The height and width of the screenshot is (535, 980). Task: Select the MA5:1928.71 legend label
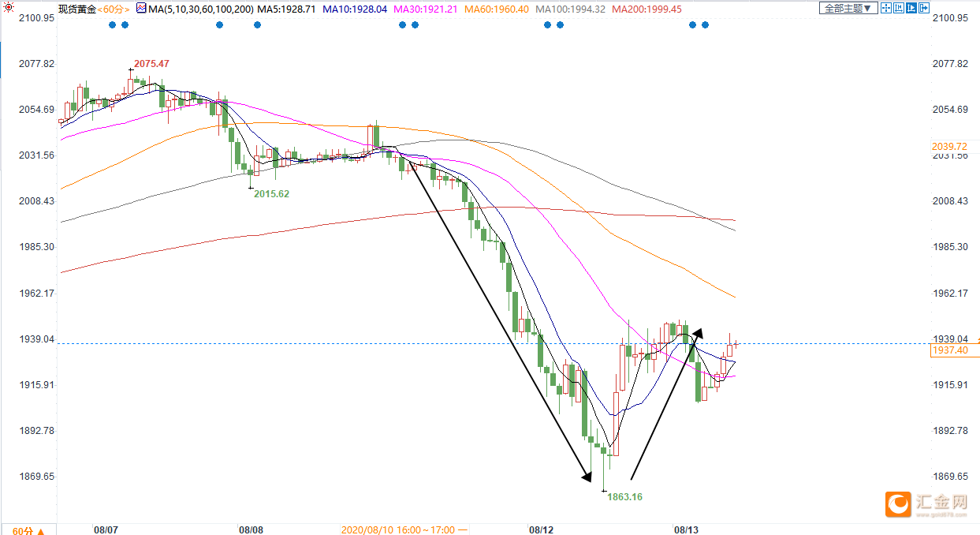coord(287,9)
